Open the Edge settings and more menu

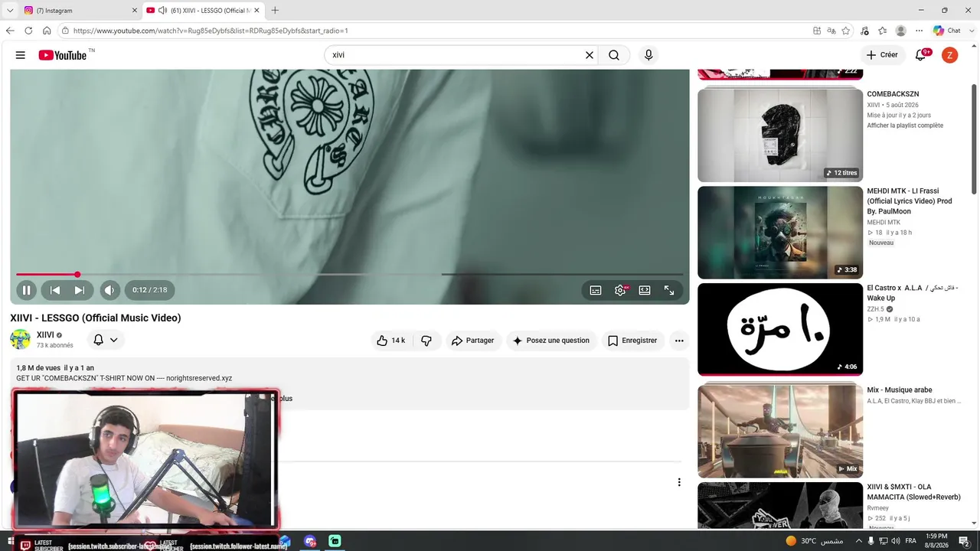tap(920, 31)
